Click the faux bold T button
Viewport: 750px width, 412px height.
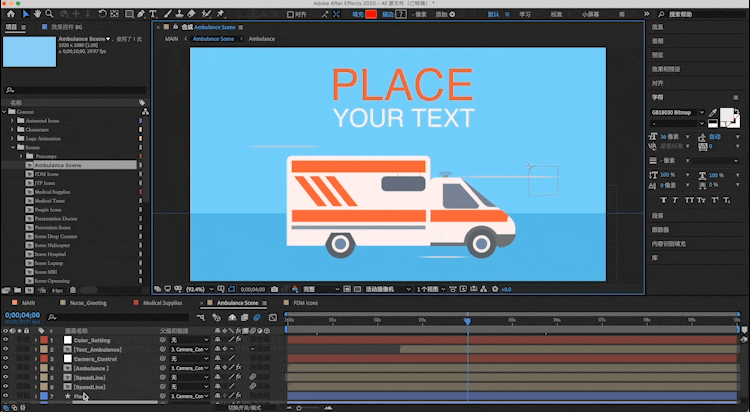tap(662, 199)
